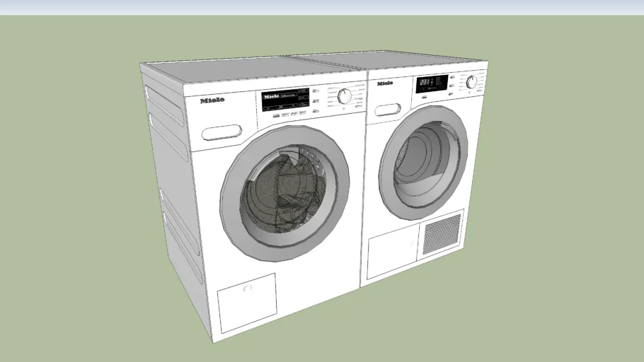The height and width of the screenshot is (362, 644).
Task: Turn the left washer's program dial
Action: click(x=345, y=96)
